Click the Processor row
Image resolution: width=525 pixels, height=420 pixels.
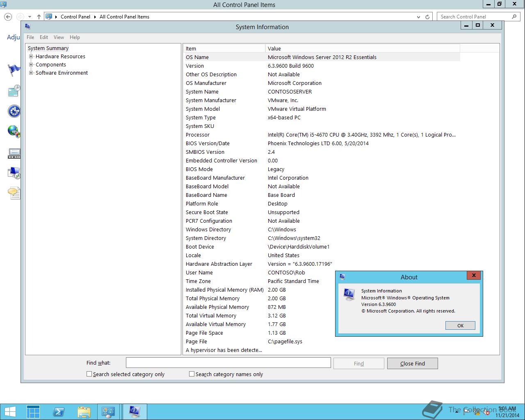click(x=322, y=135)
